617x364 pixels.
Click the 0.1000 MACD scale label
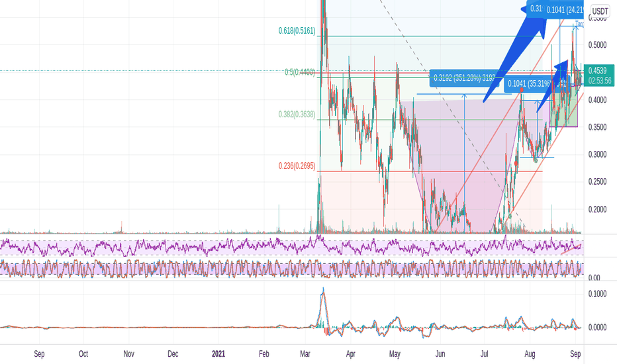coord(597,294)
